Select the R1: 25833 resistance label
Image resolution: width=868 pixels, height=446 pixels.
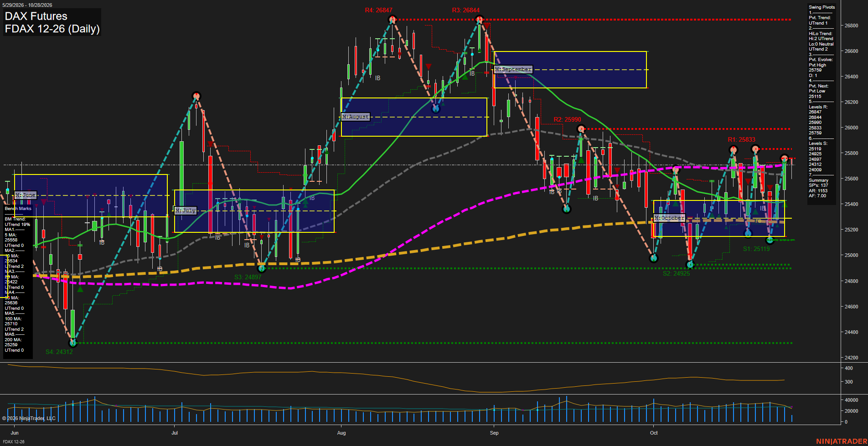(x=741, y=140)
